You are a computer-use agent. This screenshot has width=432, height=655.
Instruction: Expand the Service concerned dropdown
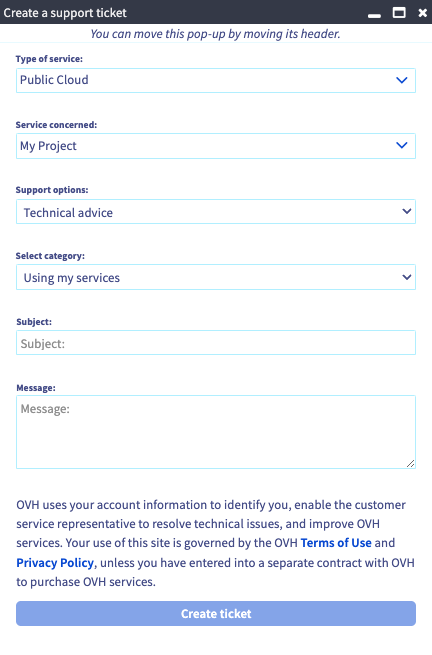tap(216, 146)
